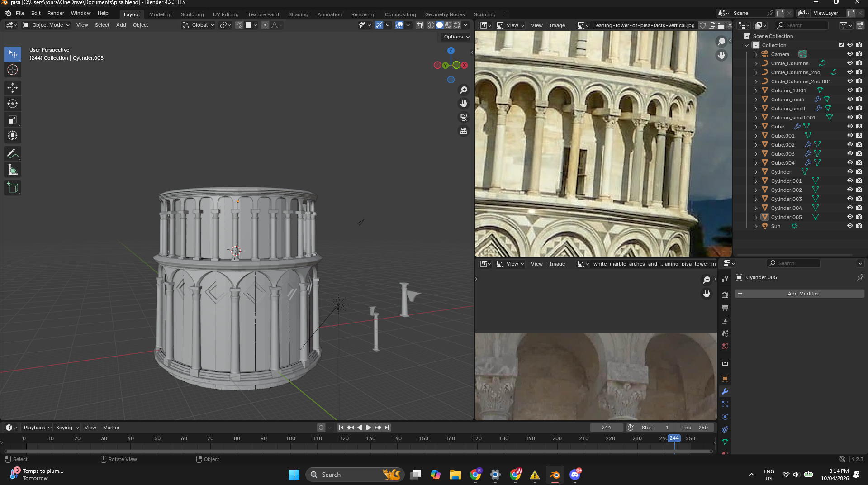Toggle camera view in 3D viewport
868x485 pixels.
pyautogui.click(x=464, y=117)
